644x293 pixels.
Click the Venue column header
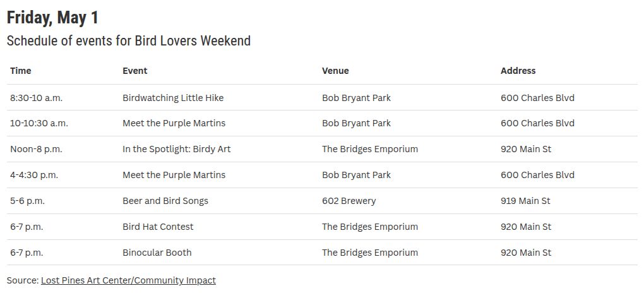pos(335,71)
